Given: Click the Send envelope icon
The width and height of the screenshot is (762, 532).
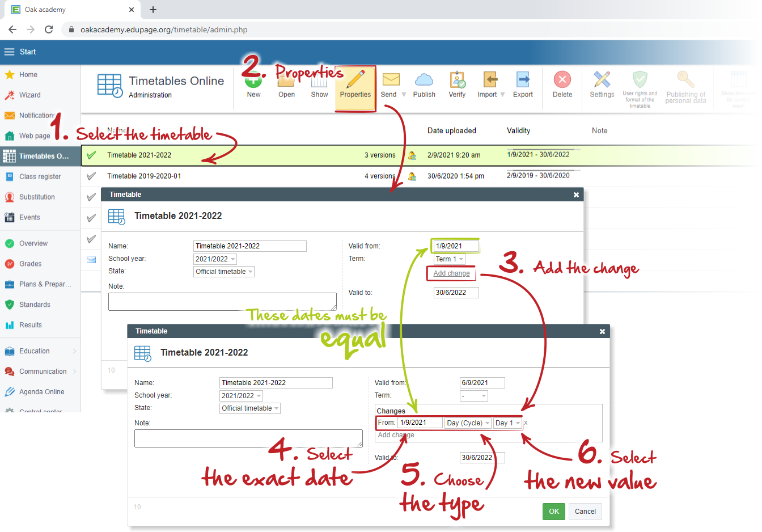Looking at the screenshot, I should click(391, 79).
